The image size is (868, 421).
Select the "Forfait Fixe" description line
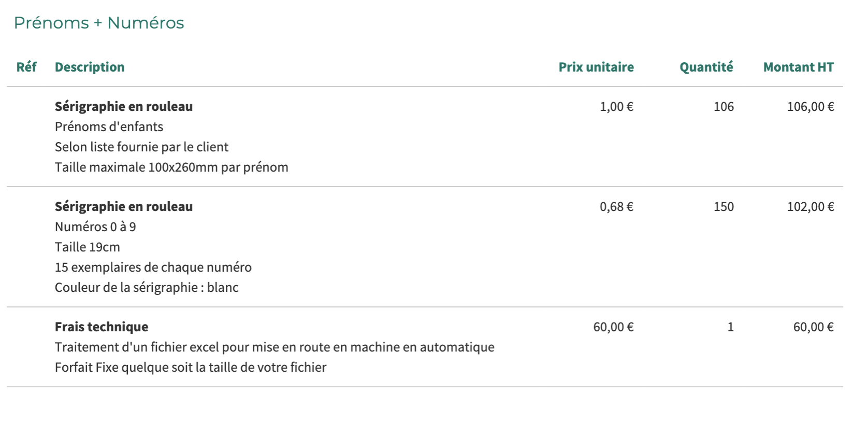point(191,367)
